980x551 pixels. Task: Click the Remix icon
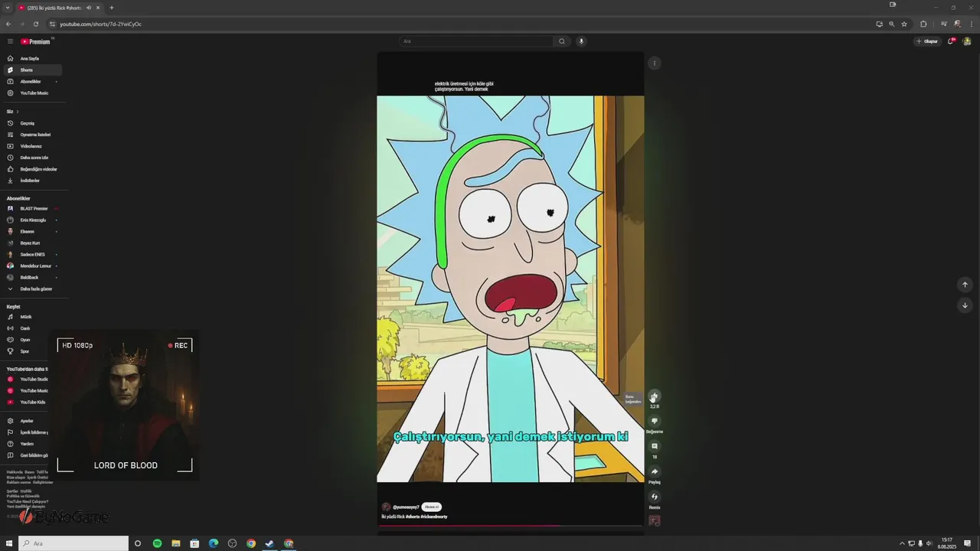click(x=654, y=497)
